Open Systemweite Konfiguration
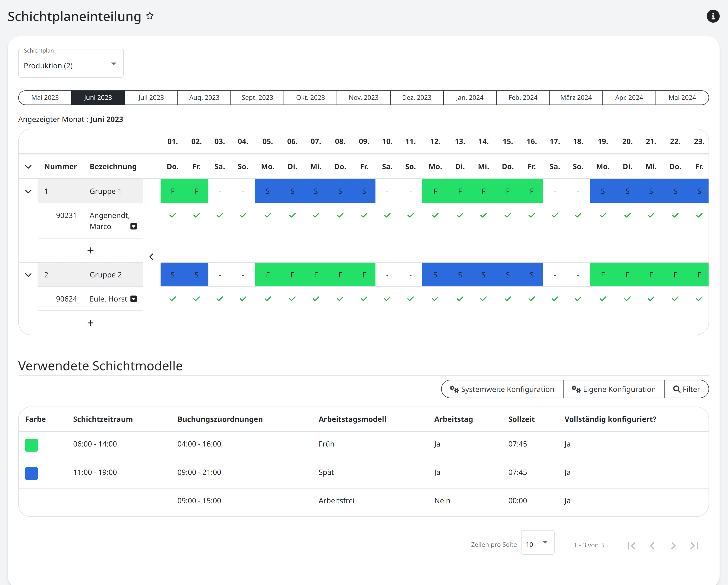The image size is (728, 585). [x=502, y=389]
